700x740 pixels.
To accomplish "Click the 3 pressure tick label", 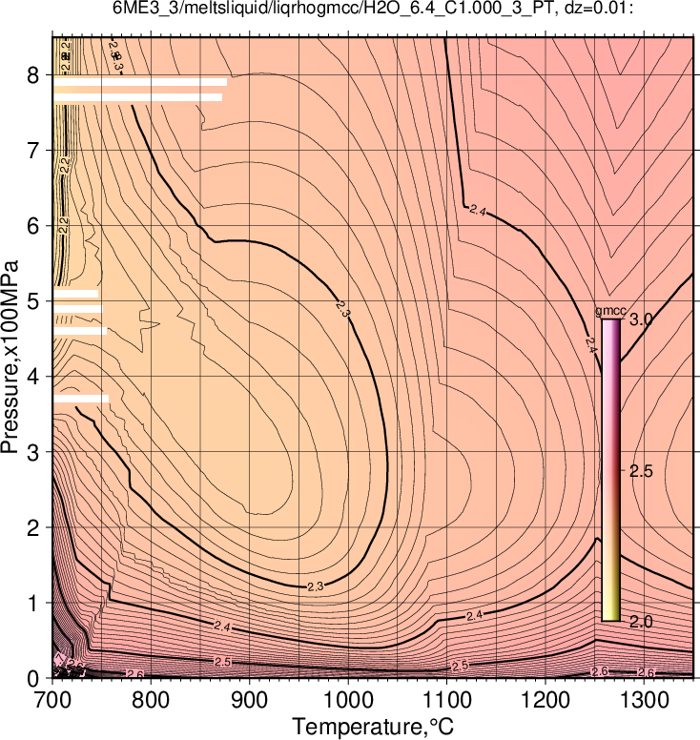I will [x=33, y=453].
